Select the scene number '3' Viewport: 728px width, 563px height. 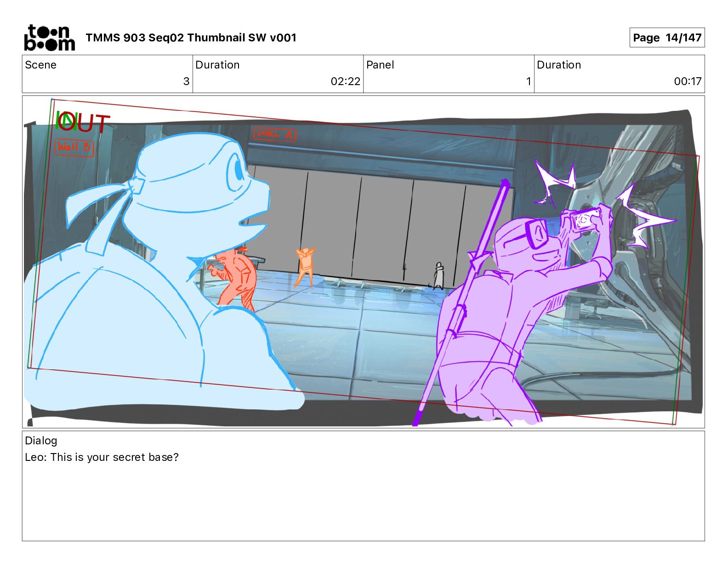[x=186, y=81]
